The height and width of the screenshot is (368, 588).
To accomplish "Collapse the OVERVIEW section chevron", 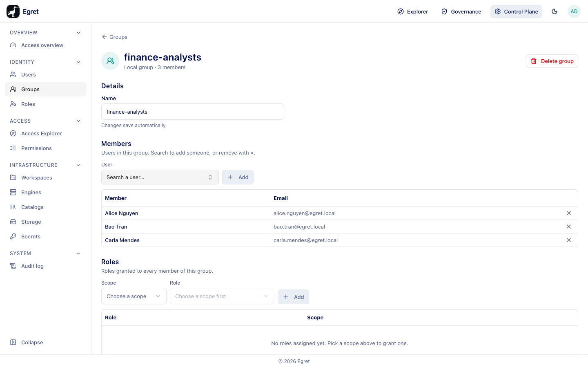I will (x=78, y=33).
